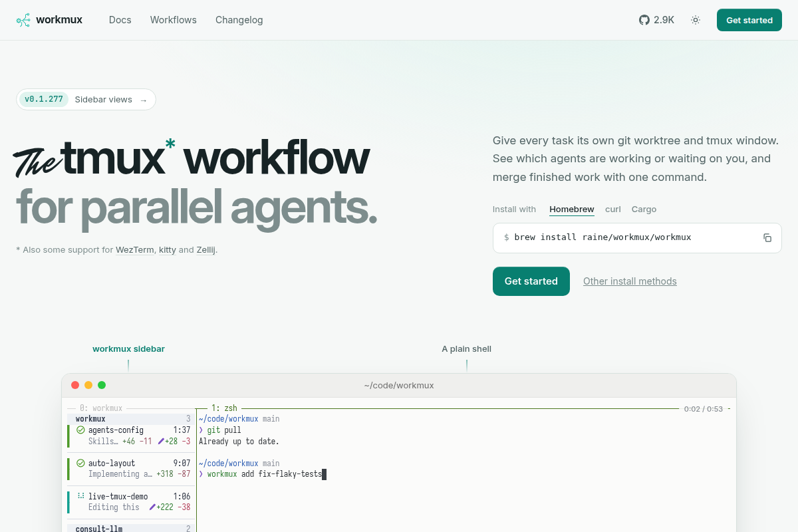This screenshot has width=798, height=532.
Task: Select the live-tmux-demo sidebar entry
Action: pyautogui.click(x=131, y=502)
